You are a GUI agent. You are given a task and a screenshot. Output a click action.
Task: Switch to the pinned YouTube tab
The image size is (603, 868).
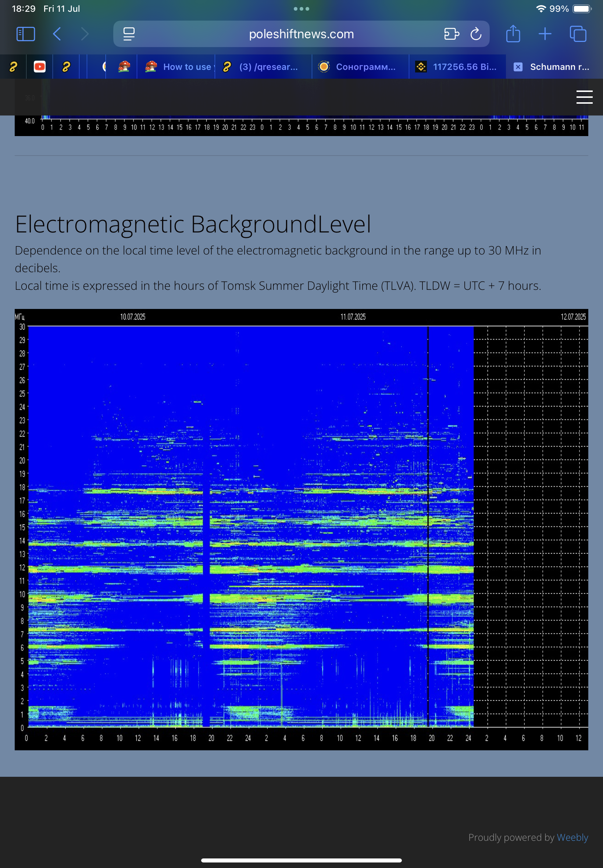(39, 67)
